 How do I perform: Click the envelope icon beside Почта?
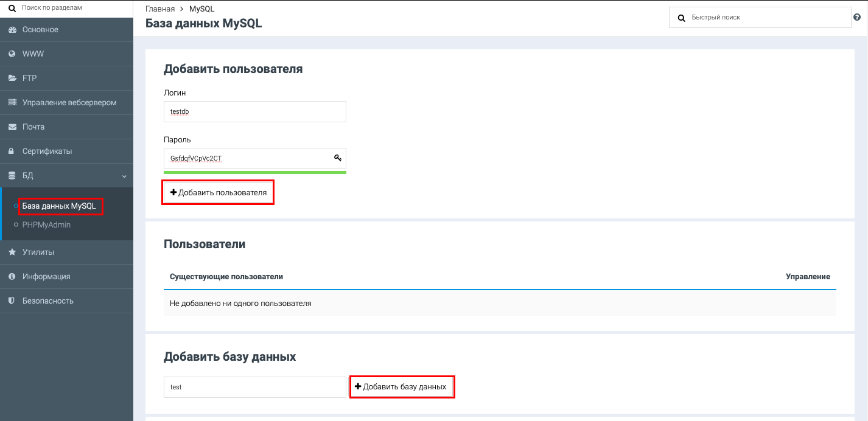[12, 127]
